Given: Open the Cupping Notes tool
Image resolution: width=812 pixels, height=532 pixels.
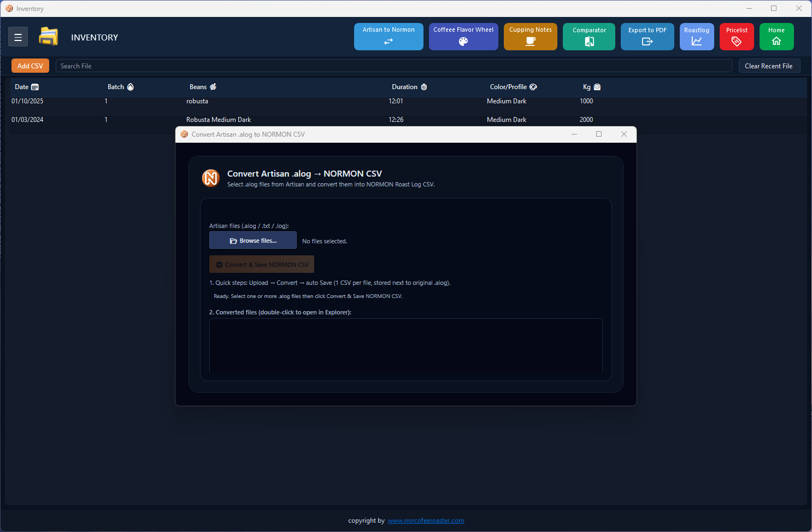Looking at the screenshot, I should [530, 37].
